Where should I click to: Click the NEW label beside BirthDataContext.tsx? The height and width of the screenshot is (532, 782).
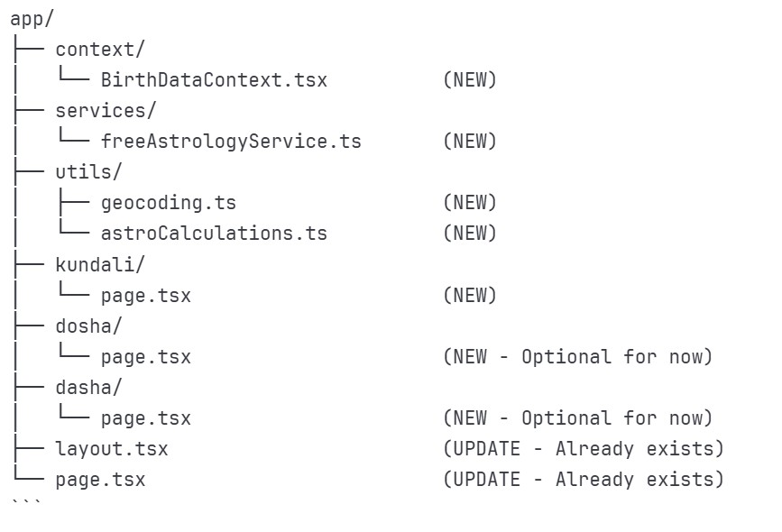coord(470,80)
